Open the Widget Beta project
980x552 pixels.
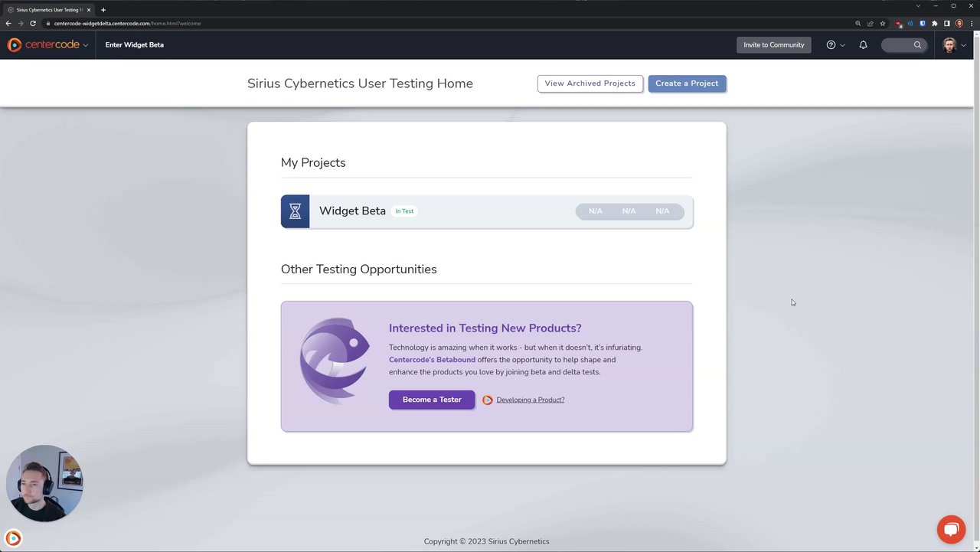(x=487, y=211)
